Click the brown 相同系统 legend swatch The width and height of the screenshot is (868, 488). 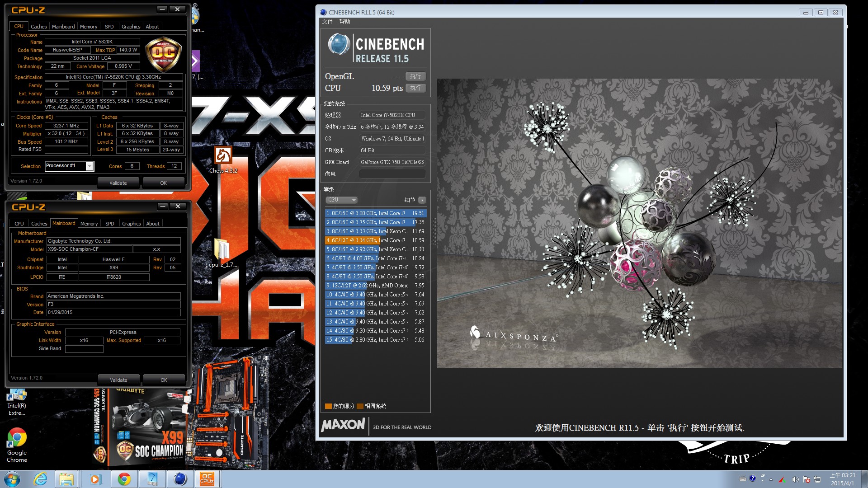(x=360, y=406)
